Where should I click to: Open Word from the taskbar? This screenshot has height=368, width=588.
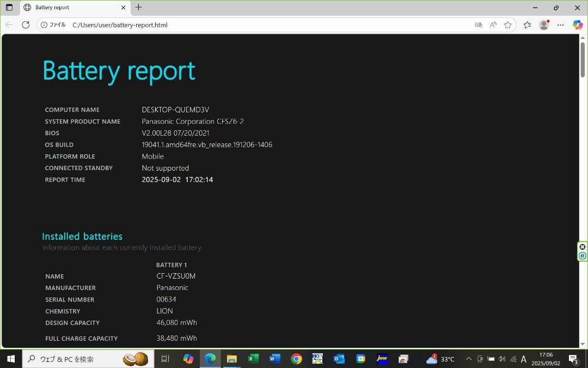(274, 359)
